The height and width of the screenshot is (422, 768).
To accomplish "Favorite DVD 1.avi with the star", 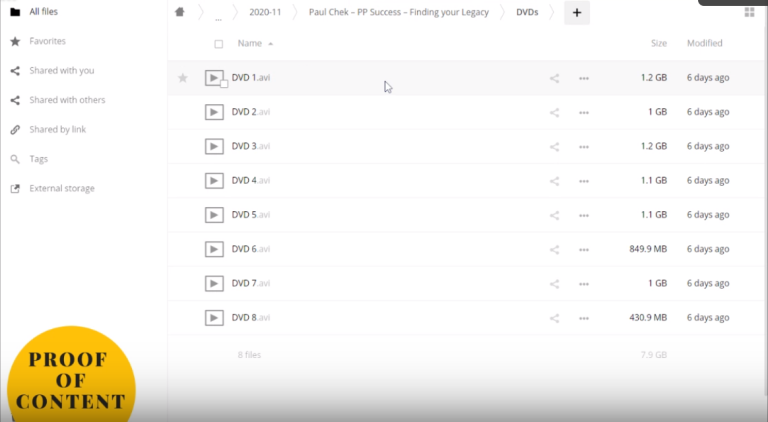I will coord(183,78).
